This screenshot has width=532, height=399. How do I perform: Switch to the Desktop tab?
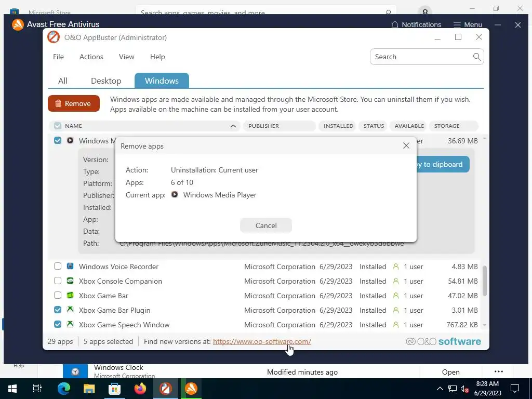106,81
